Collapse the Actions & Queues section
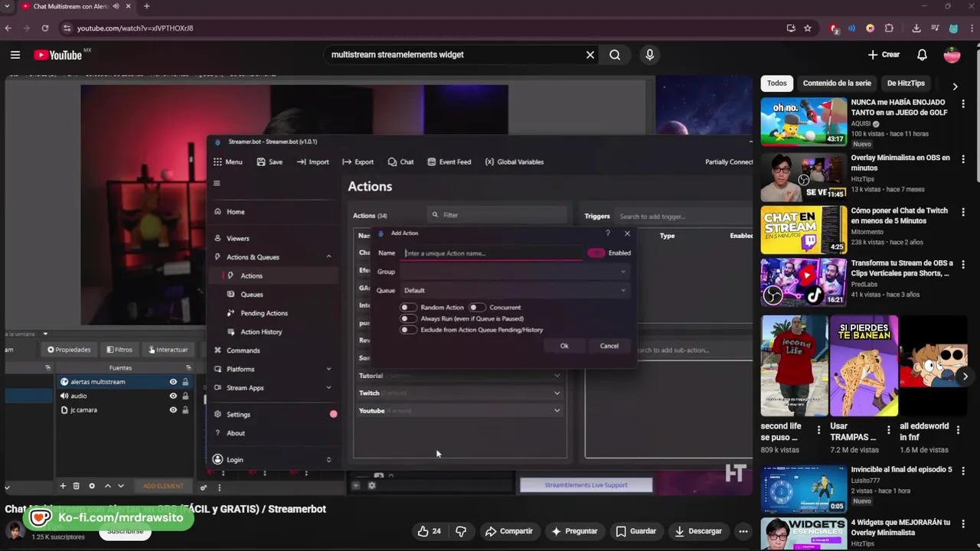 coord(328,256)
